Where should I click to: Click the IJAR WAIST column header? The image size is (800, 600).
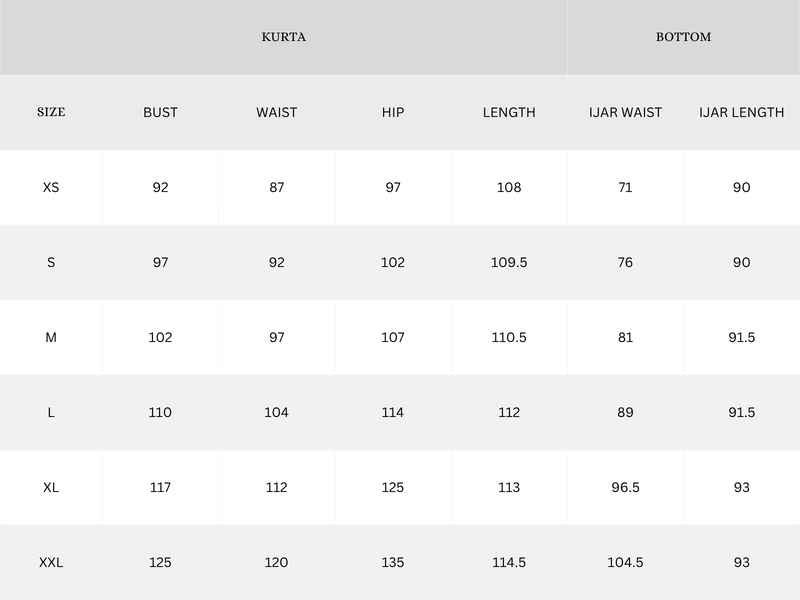click(625, 112)
